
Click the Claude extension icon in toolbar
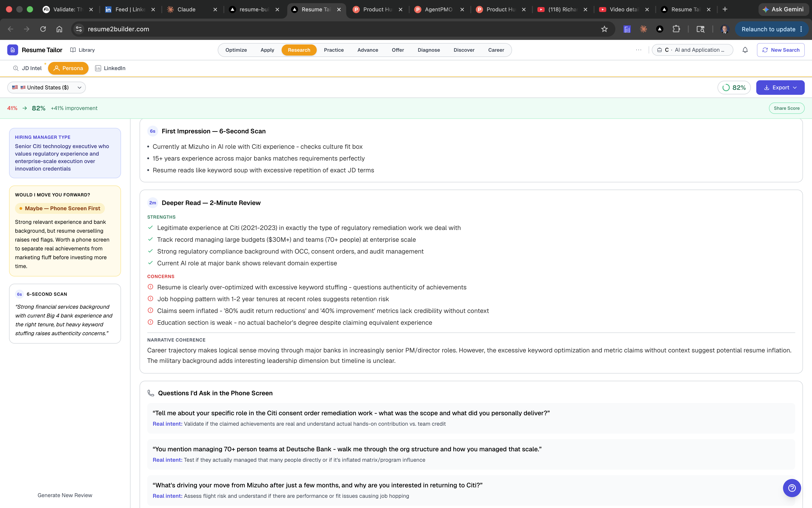pyautogui.click(x=643, y=29)
